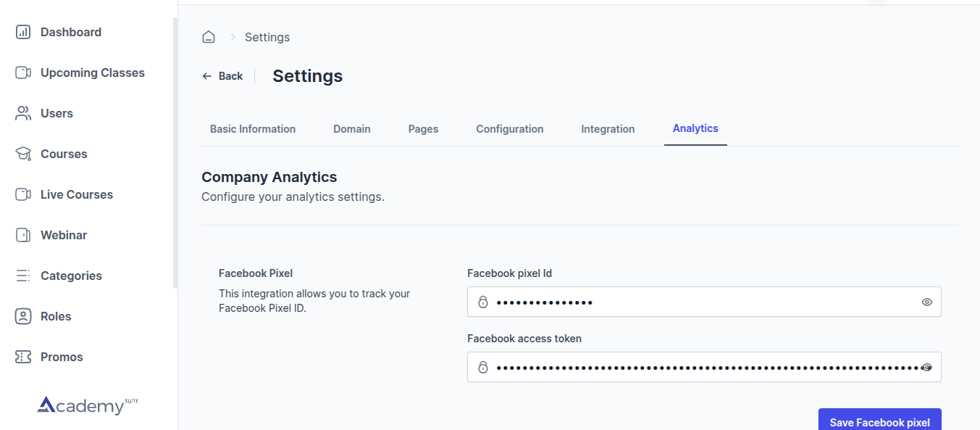
Task: Show the Facebook pixel Id value
Action: coord(926,302)
